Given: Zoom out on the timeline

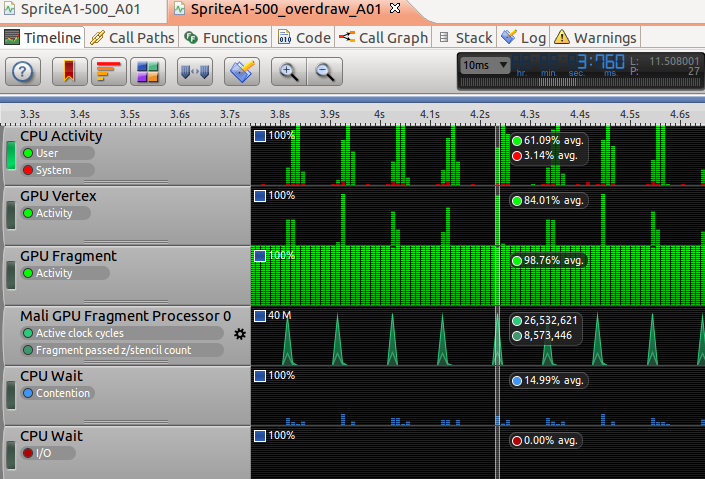Looking at the screenshot, I should pyautogui.click(x=323, y=72).
